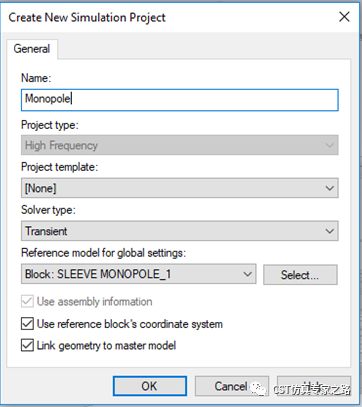Click the Solver type: label
Image resolution: width=362 pixels, height=407 pixels.
tap(48, 210)
